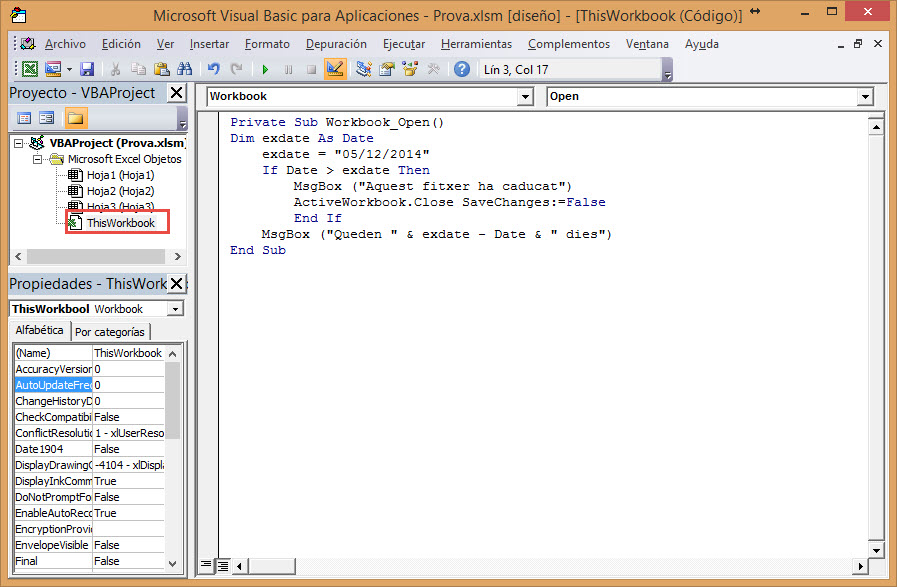Run the macro with green play icon
The width and height of the screenshot is (897, 587).
tap(265, 70)
